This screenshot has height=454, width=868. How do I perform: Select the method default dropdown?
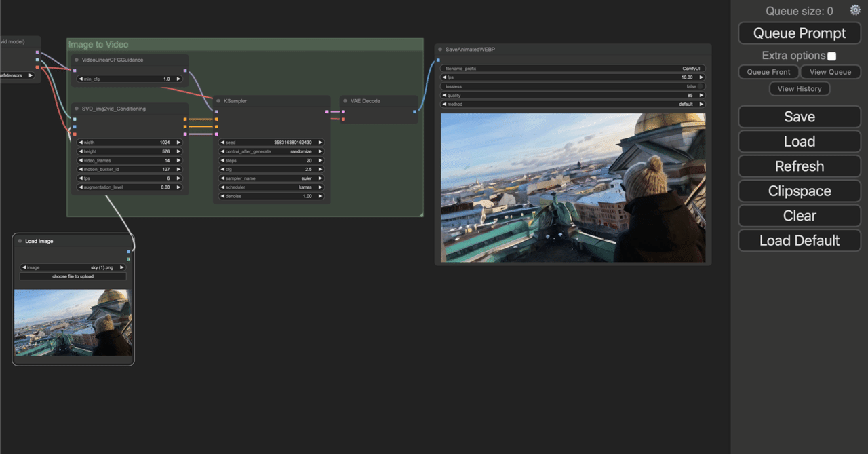pos(573,104)
